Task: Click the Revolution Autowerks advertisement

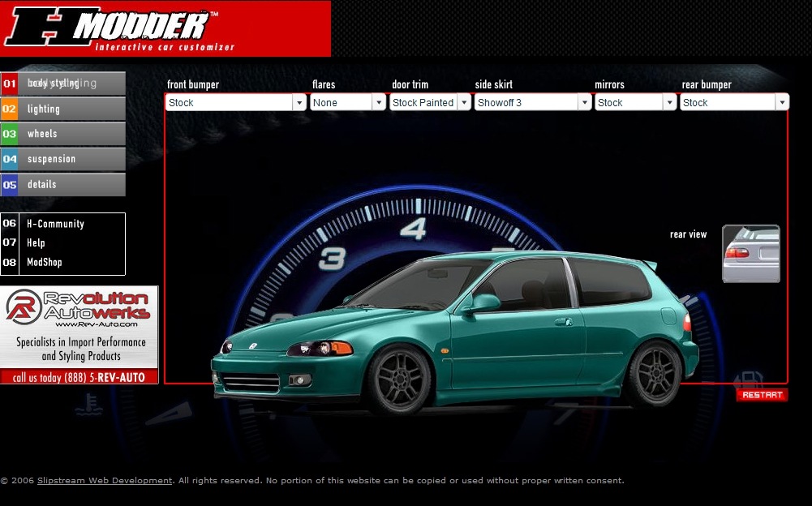Action: click(79, 335)
